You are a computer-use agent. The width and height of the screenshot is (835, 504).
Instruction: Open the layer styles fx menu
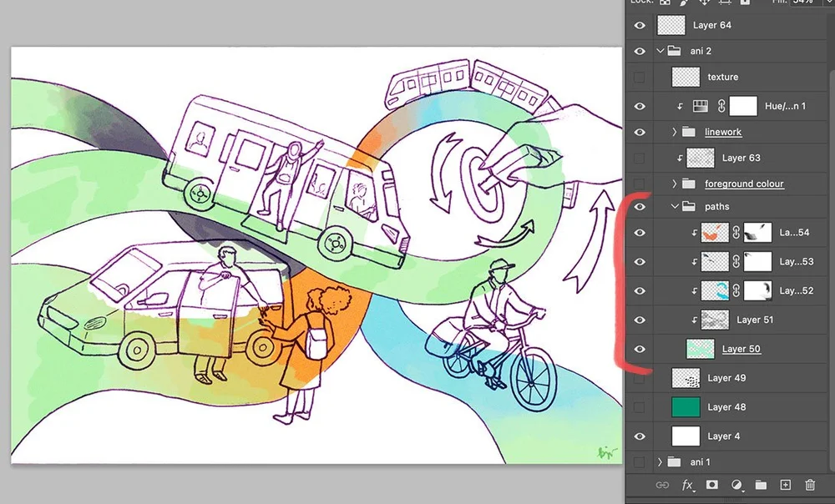coord(686,485)
